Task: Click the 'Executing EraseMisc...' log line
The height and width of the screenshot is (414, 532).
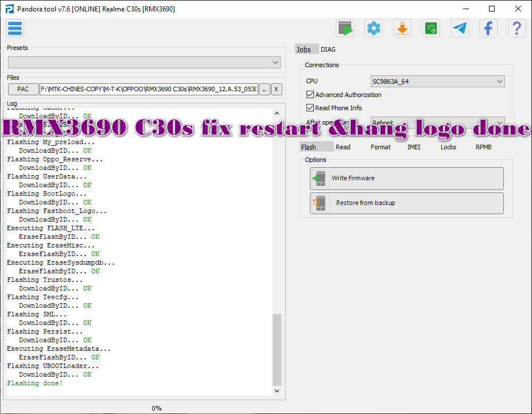Action: [x=51, y=245]
